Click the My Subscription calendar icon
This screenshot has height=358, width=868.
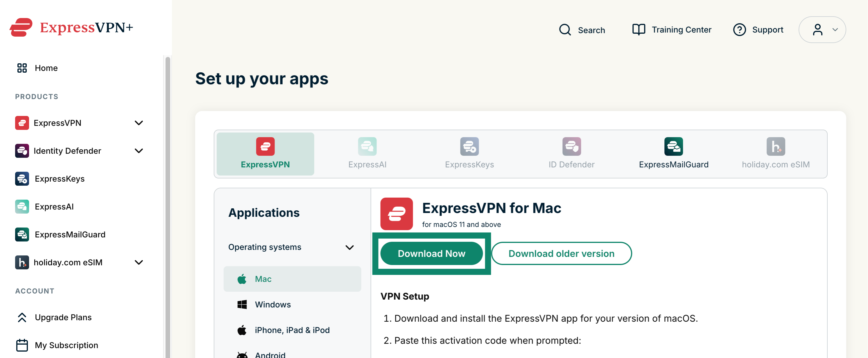(x=22, y=345)
